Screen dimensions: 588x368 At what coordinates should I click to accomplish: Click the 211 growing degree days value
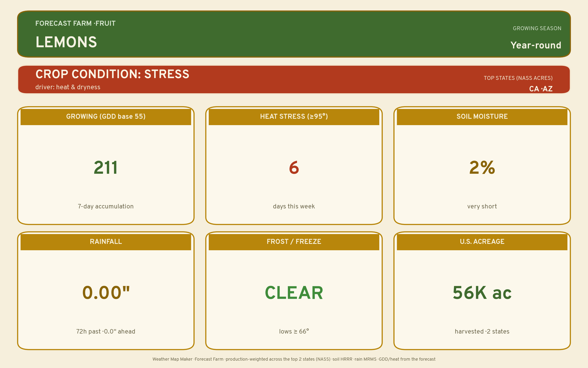(106, 168)
